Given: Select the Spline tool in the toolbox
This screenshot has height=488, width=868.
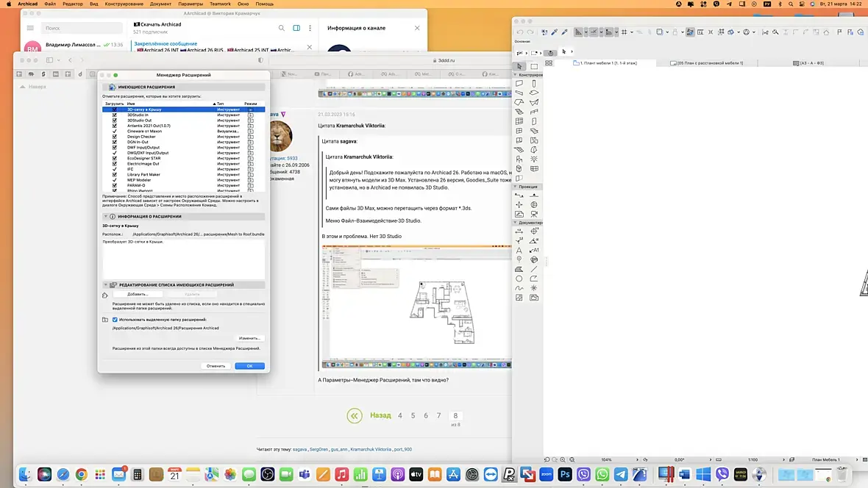Looking at the screenshot, I should (519, 288).
